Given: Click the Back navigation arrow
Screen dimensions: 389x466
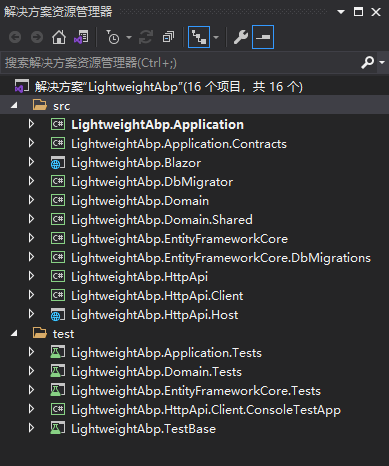Looking at the screenshot, I should point(15,37).
